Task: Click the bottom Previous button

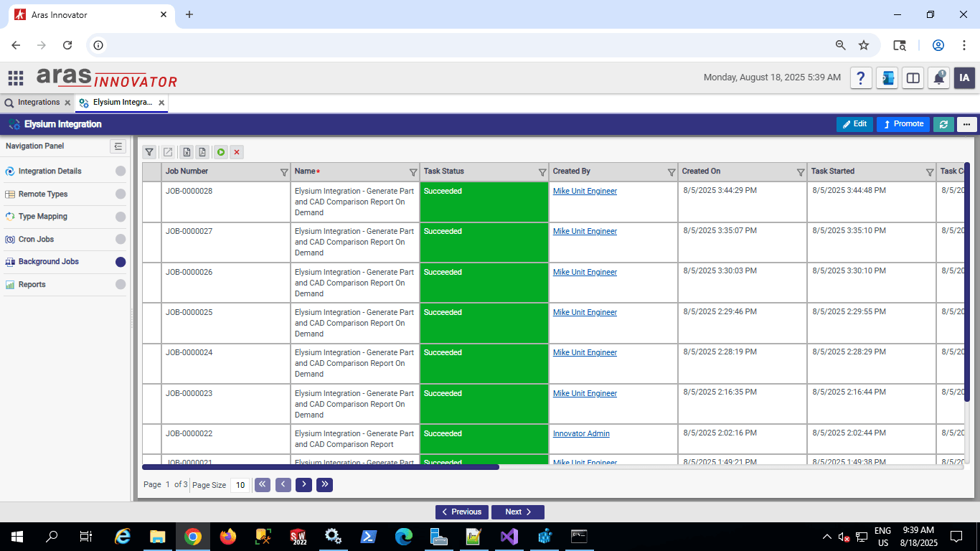Action: [462, 512]
